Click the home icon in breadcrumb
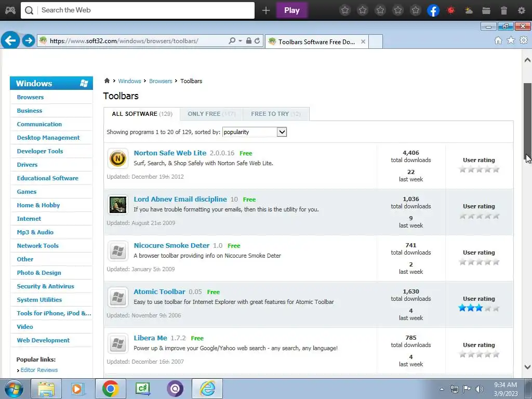 coord(107,81)
